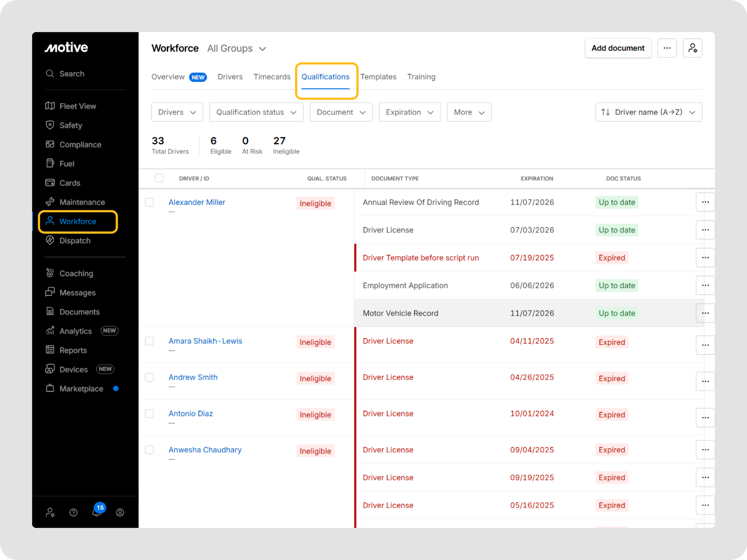
Task: Open the notifications bell icon
Action: click(x=97, y=512)
